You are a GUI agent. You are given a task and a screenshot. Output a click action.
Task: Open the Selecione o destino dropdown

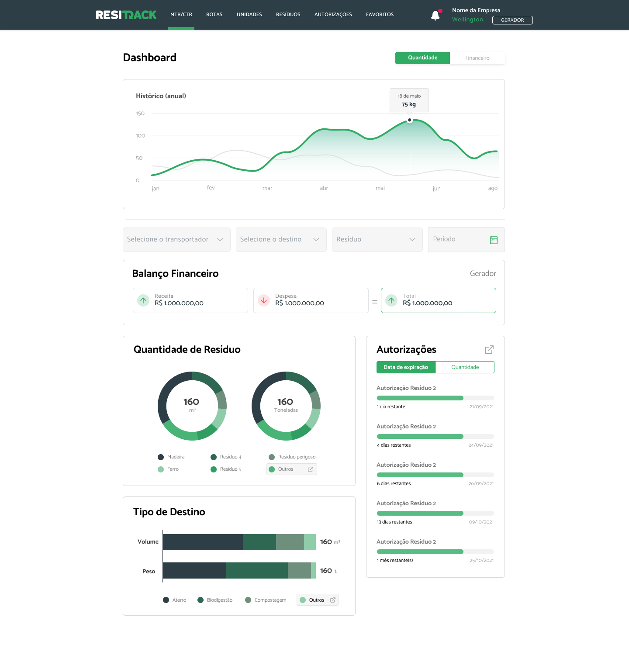click(x=281, y=240)
